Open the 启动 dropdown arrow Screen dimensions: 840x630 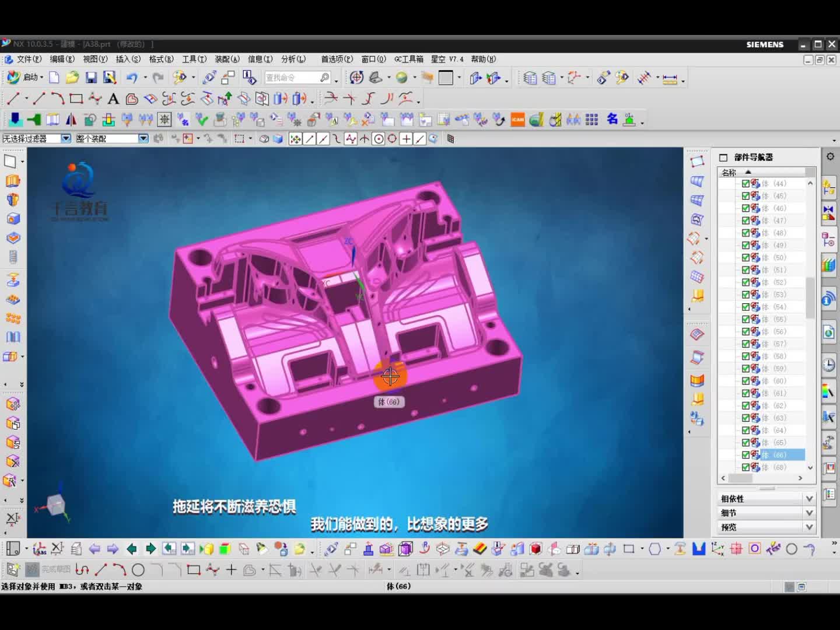pyautogui.click(x=42, y=78)
